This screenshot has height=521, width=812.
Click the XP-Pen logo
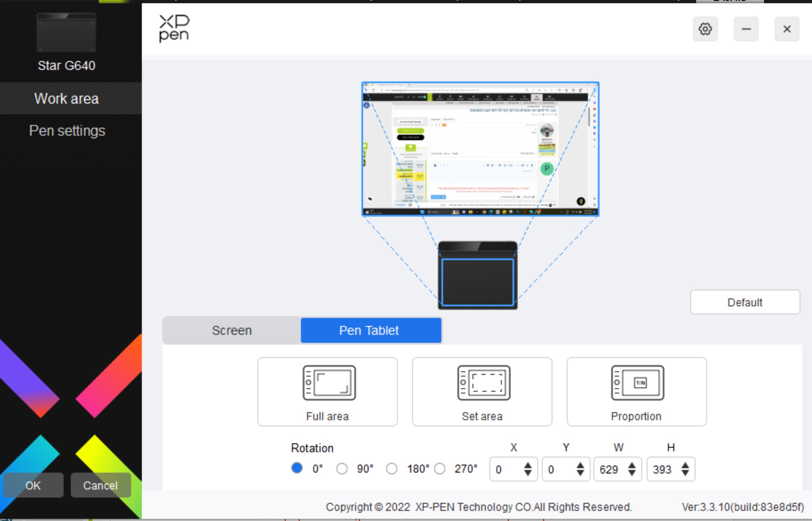point(174,28)
